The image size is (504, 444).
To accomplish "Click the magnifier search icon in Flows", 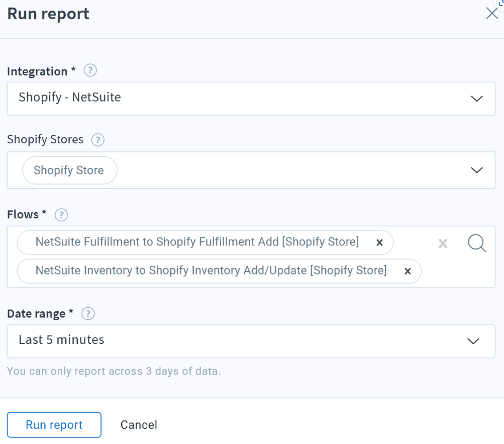I will click(476, 243).
